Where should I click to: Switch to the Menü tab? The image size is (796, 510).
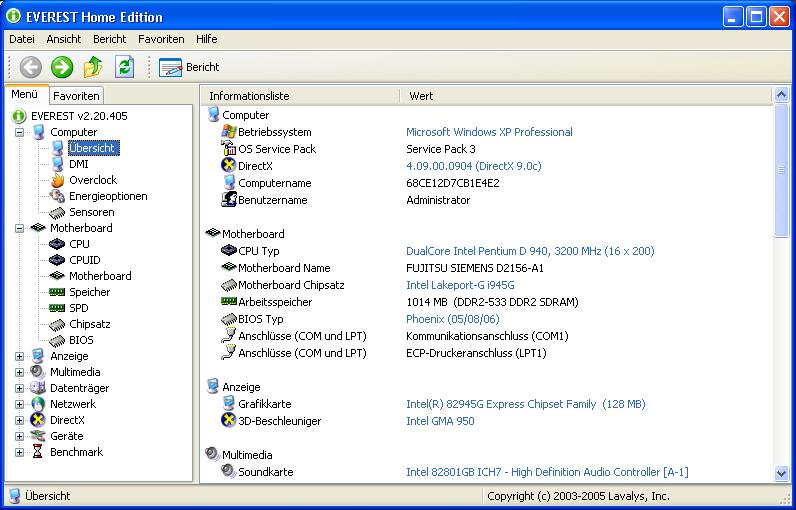pos(25,94)
